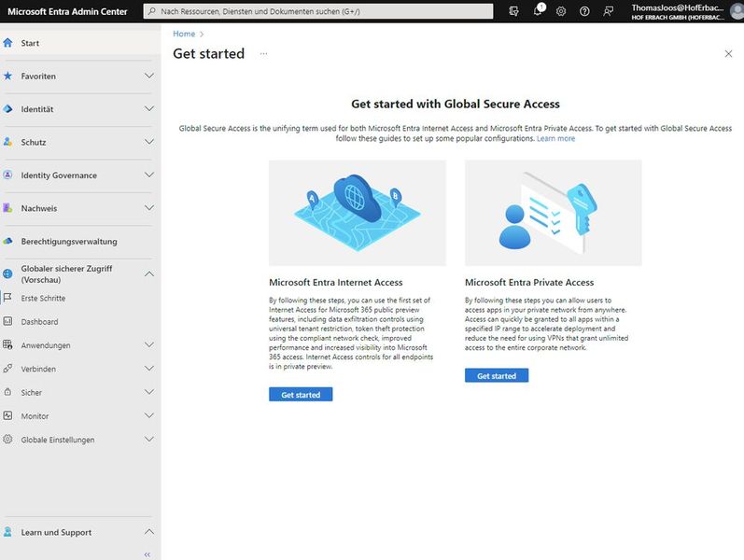Expand the Favoriten section chevron
Screen dimensions: 744x560
pyautogui.click(x=149, y=76)
